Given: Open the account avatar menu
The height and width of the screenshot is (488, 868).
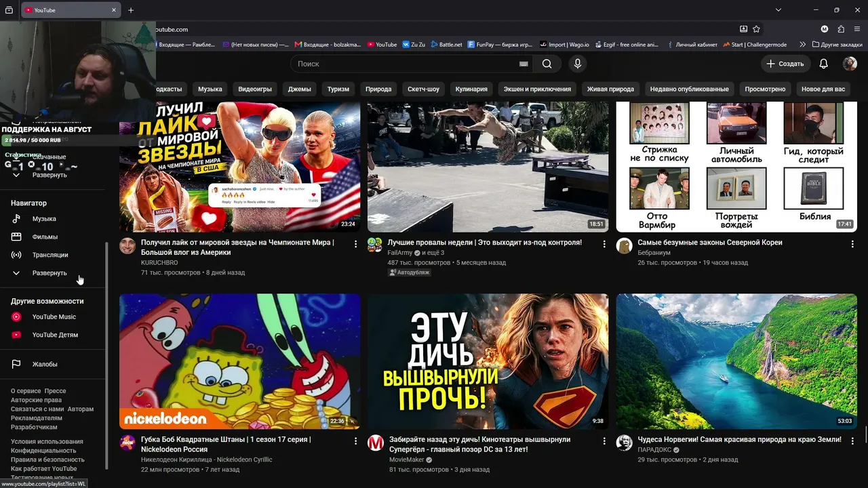Looking at the screenshot, I should tap(850, 64).
